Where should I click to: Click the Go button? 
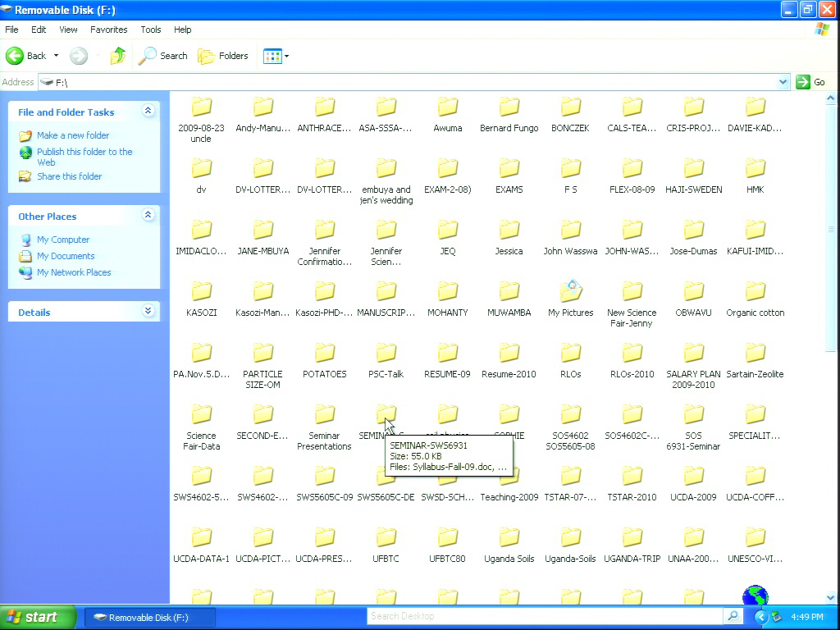810,82
